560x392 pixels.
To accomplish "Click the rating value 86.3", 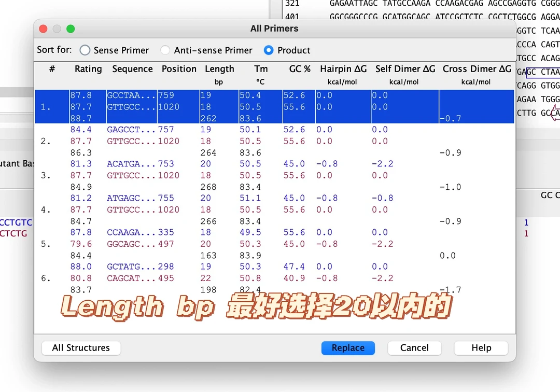I will point(81,153).
